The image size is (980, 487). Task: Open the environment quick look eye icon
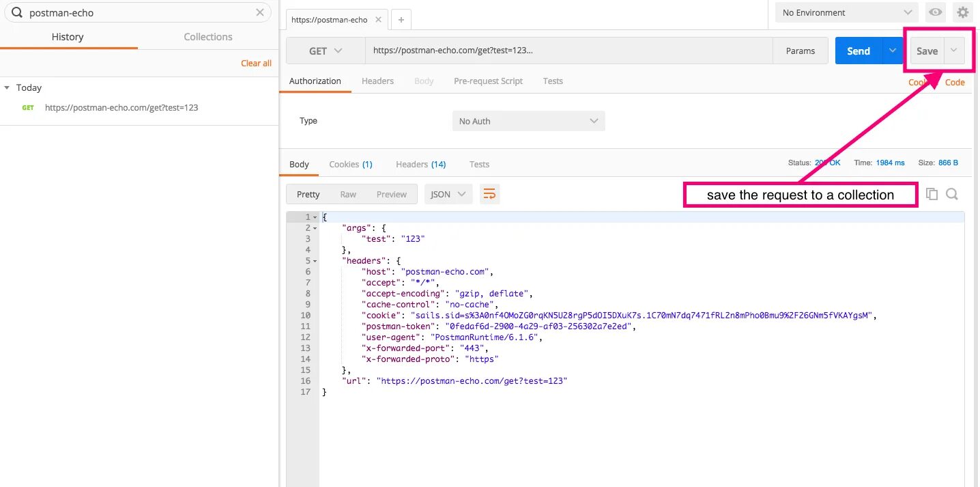(935, 12)
